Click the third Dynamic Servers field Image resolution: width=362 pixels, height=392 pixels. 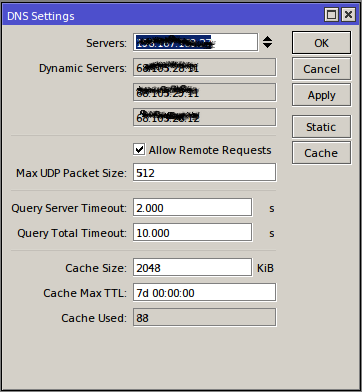coord(205,117)
